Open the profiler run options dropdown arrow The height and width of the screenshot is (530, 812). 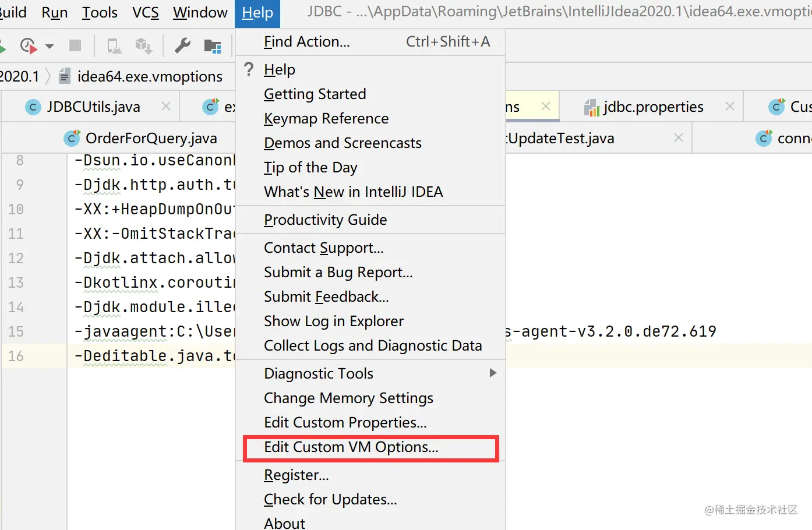tap(50, 46)
